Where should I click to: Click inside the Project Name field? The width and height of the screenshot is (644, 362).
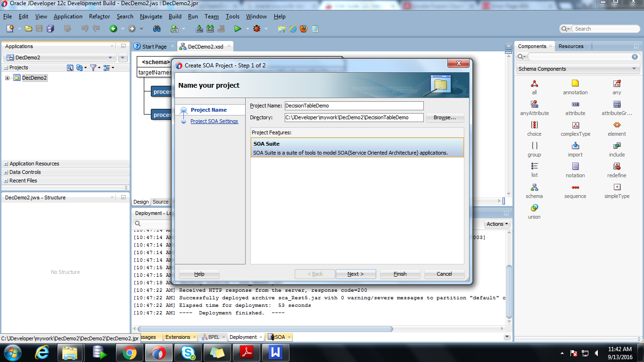pos(353,106)
